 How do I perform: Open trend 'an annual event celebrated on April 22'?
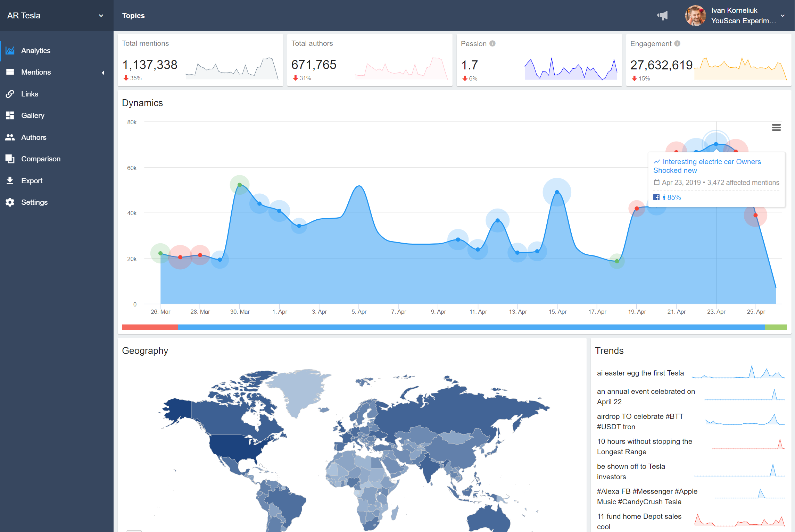(646, 396)
